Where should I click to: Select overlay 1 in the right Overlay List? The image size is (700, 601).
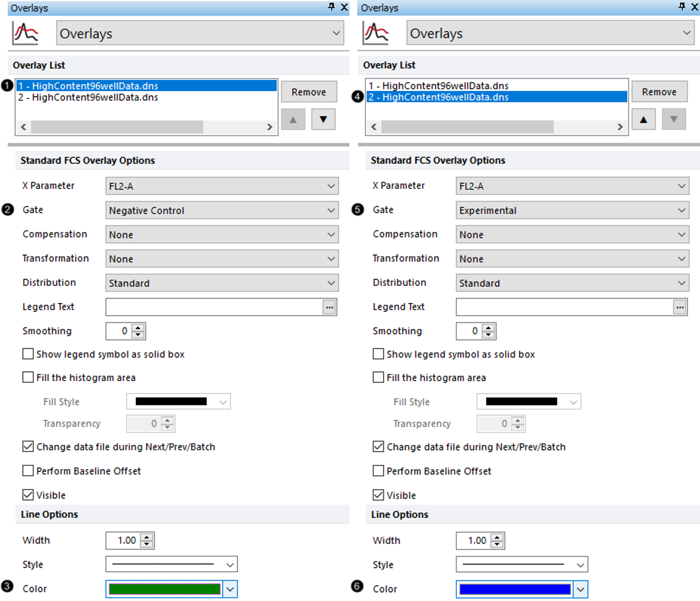tap(497, 86)
